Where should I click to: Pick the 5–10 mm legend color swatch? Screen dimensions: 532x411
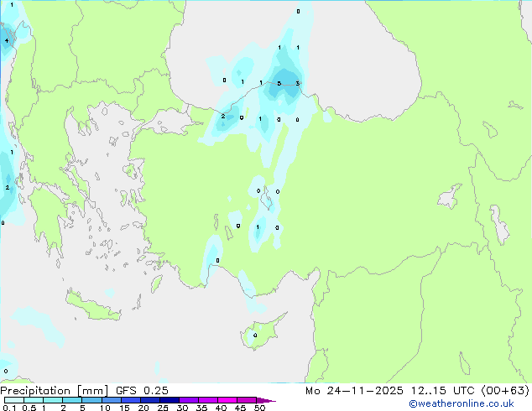point(91,400)
